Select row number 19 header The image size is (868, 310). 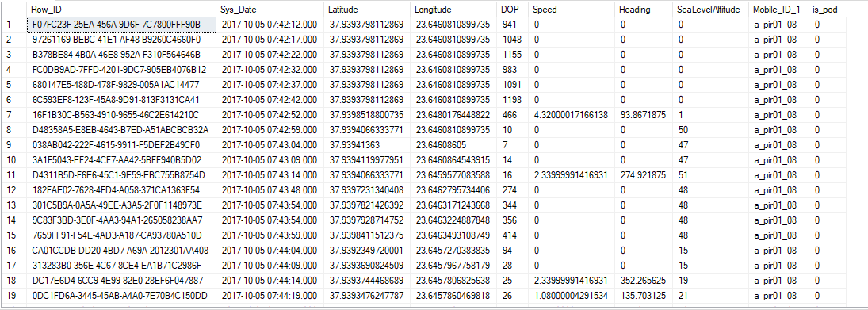(13, 297)
